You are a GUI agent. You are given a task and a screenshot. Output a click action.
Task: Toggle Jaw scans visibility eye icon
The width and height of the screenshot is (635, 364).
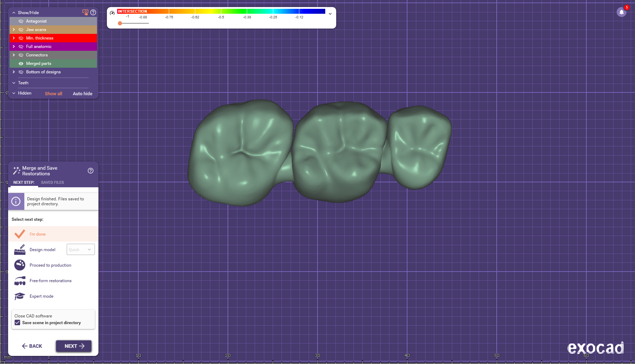(x=21, y=30)
